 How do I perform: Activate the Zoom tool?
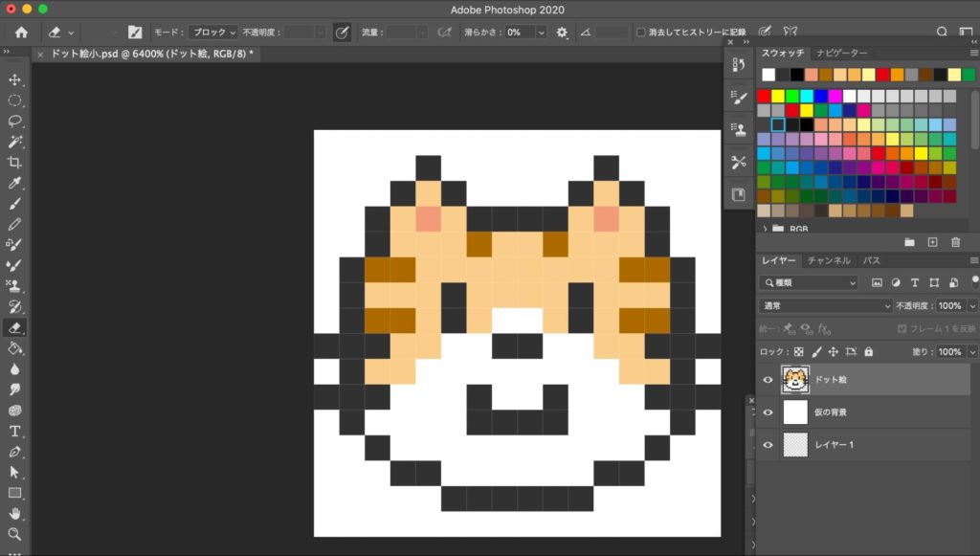(x=12, y=534)
